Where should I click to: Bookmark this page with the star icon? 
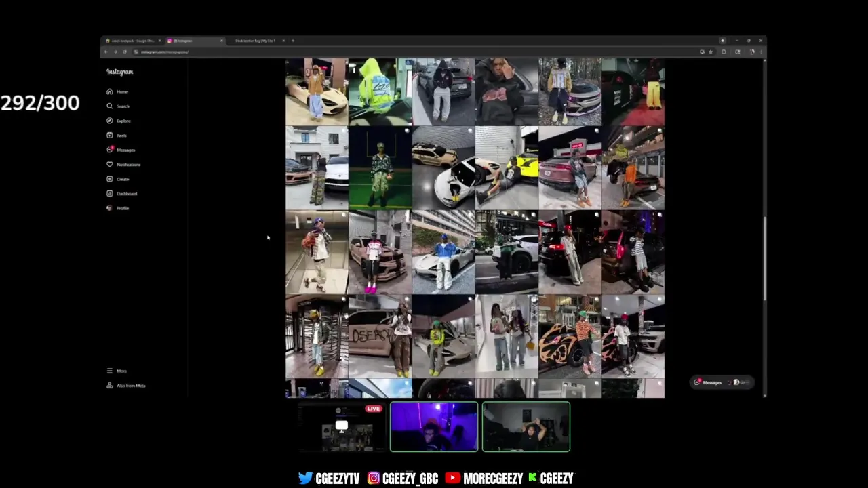[711, 52]
